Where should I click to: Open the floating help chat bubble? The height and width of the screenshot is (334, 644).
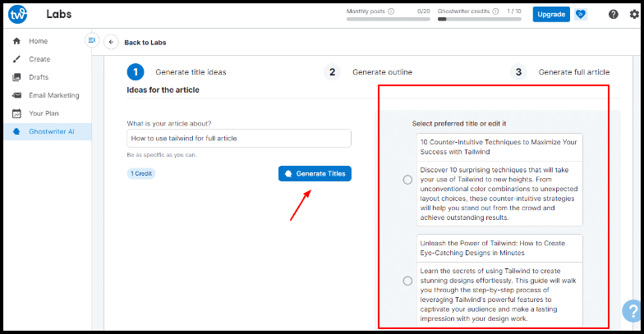pos(632,310)
